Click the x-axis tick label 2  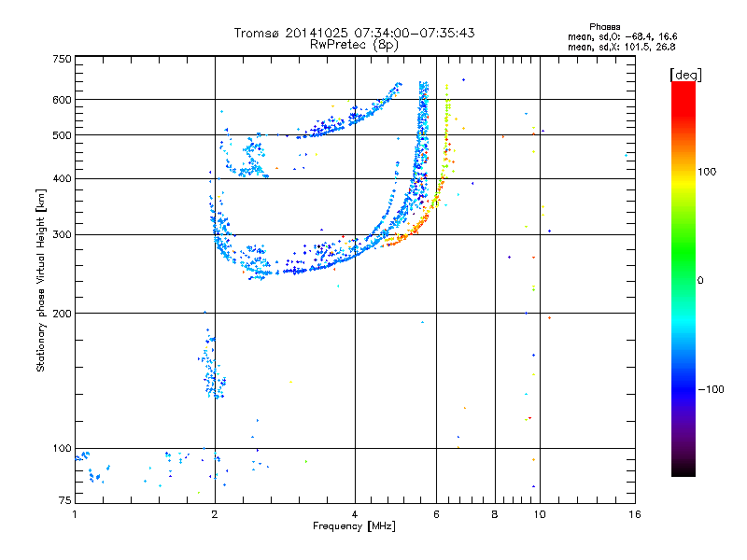[215, 514]
